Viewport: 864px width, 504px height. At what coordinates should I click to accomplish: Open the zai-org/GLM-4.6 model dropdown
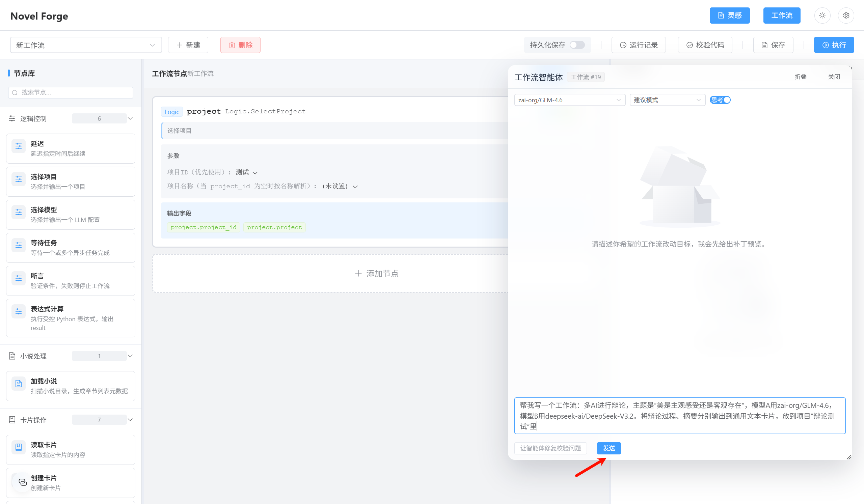[x=570, y=100]
